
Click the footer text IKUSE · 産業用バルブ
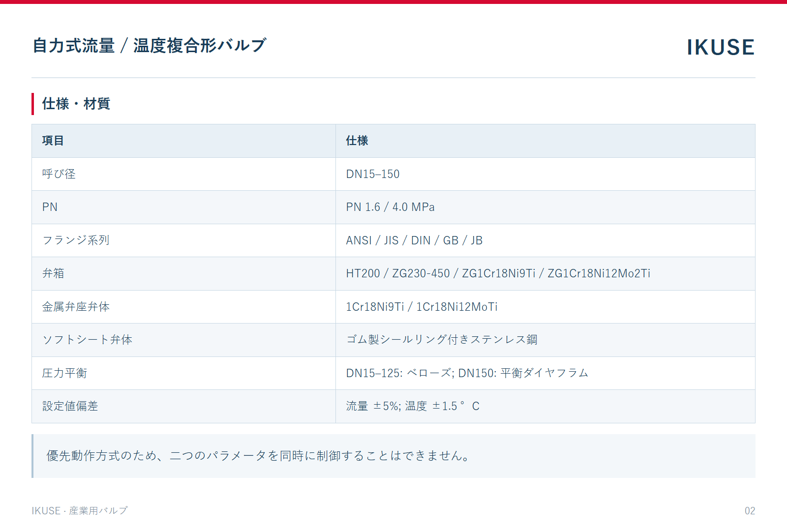80,511
